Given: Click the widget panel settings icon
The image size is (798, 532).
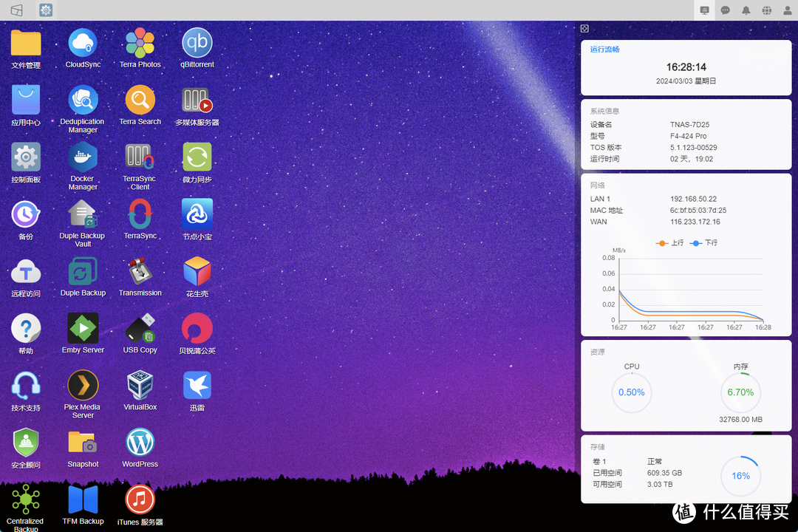Looking at the screenshot, I should pyautogui.click(x=584, y=29).
